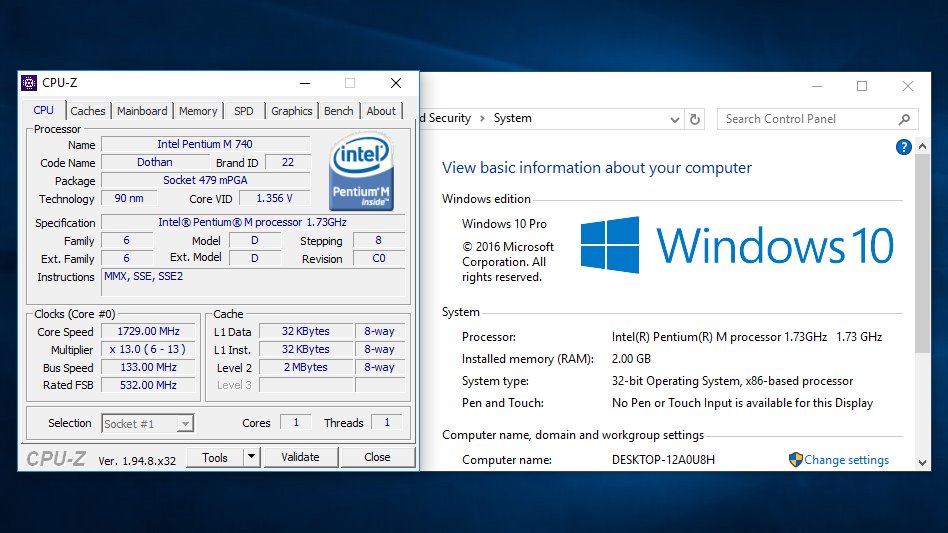Click the Brand ID value '22'

288,162
